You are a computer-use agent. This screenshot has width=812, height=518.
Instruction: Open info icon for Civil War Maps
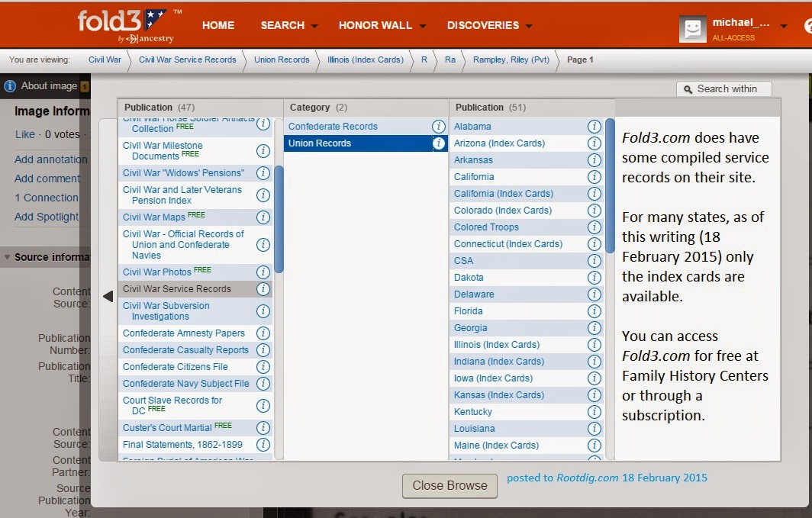tap(263, 217)
